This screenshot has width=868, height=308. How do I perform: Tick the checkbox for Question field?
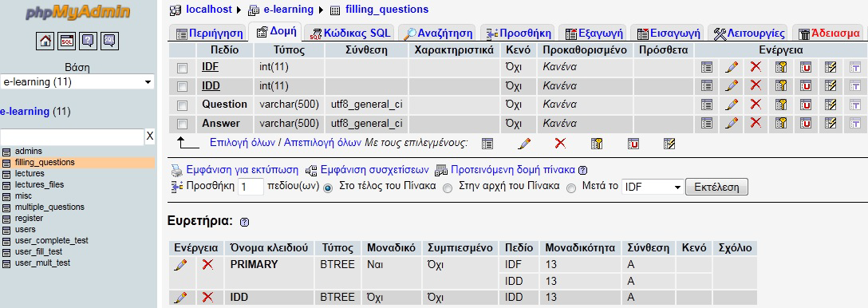click(x=182, y=105)
